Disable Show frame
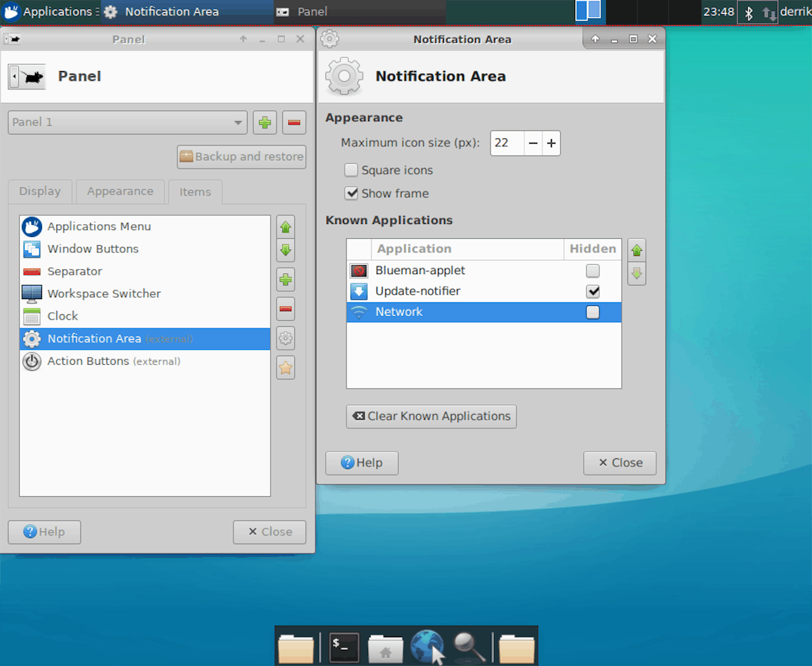Viewport: 812px width, 666px height. (351, 194)
